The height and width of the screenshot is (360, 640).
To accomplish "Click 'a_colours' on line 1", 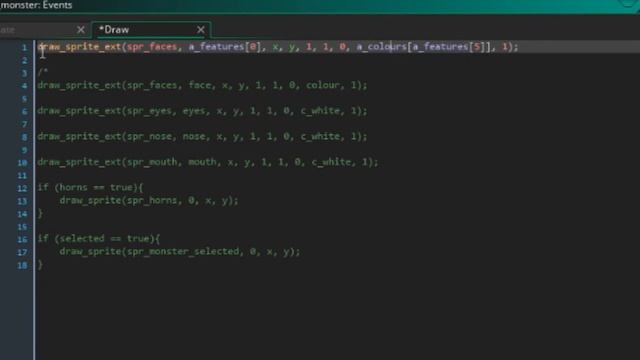I will click(x=381, y=47).
